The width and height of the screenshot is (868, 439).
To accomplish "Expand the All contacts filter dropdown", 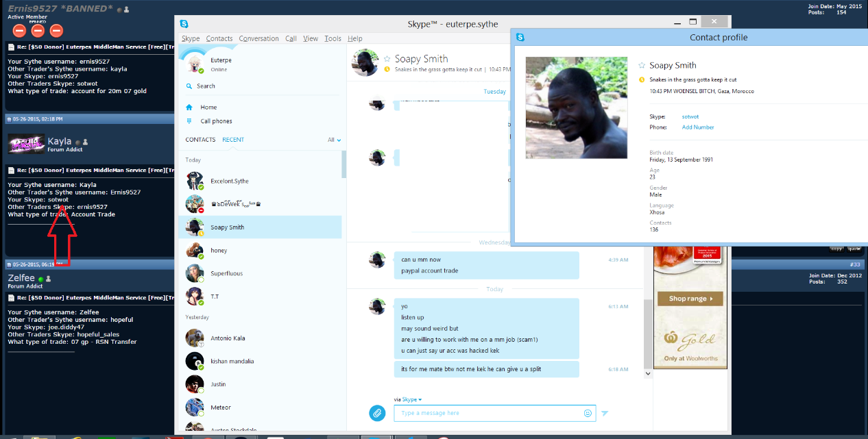I will pos(334,140).
